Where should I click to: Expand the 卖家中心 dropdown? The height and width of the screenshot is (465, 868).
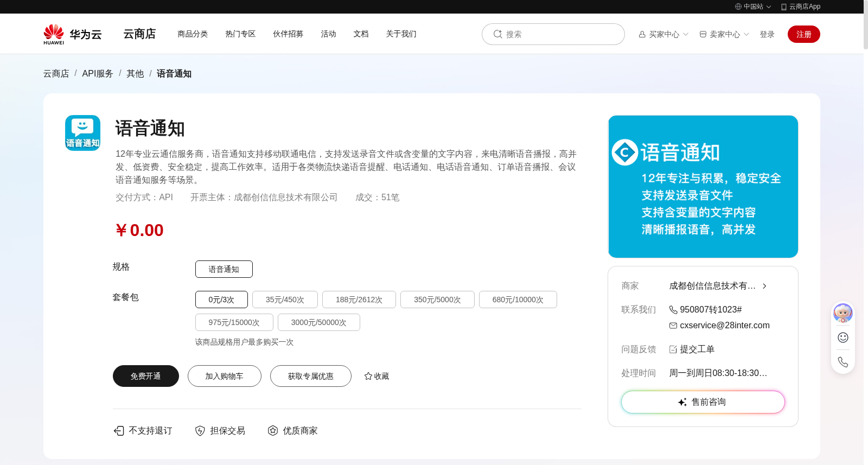tap(746, 34)
